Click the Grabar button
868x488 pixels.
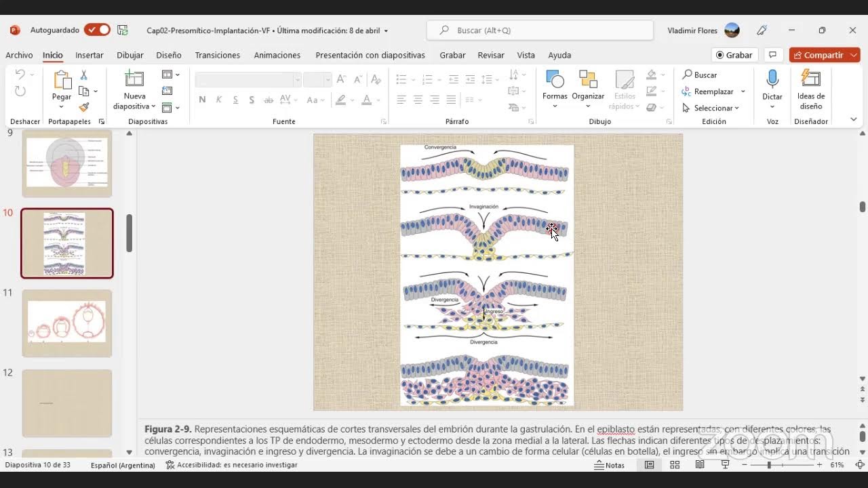pyautogui.click(x=734, y=55)
